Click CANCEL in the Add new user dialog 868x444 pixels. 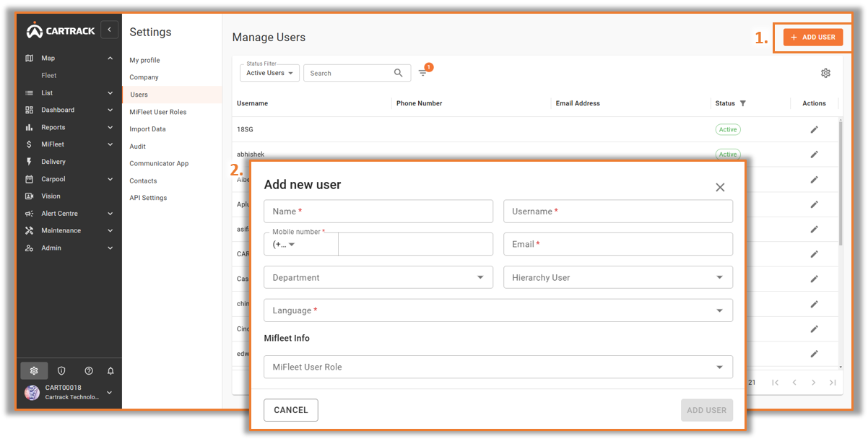point(291,410)
